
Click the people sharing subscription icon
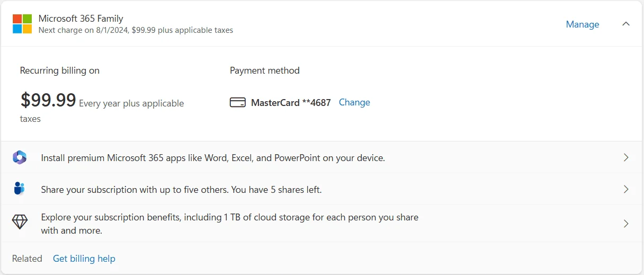pyautogui.click(x=20, y=189)
